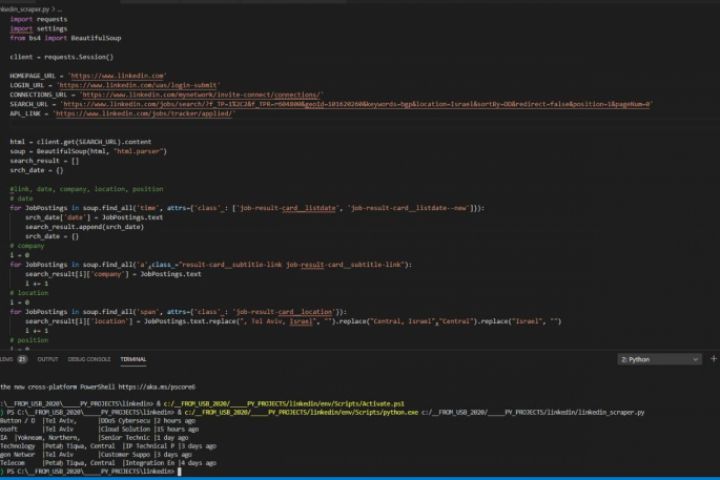
Task: Click the '4 days ago' Integration En output row
Action: 108,463
